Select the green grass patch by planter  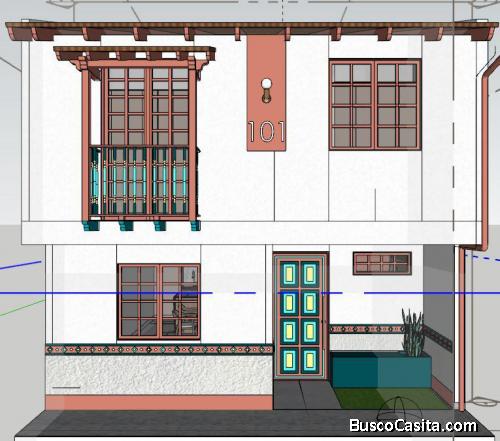[392, 398]
